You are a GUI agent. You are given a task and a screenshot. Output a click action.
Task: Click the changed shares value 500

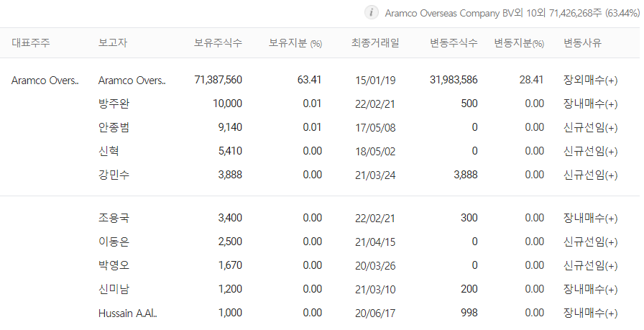(469, 104)
